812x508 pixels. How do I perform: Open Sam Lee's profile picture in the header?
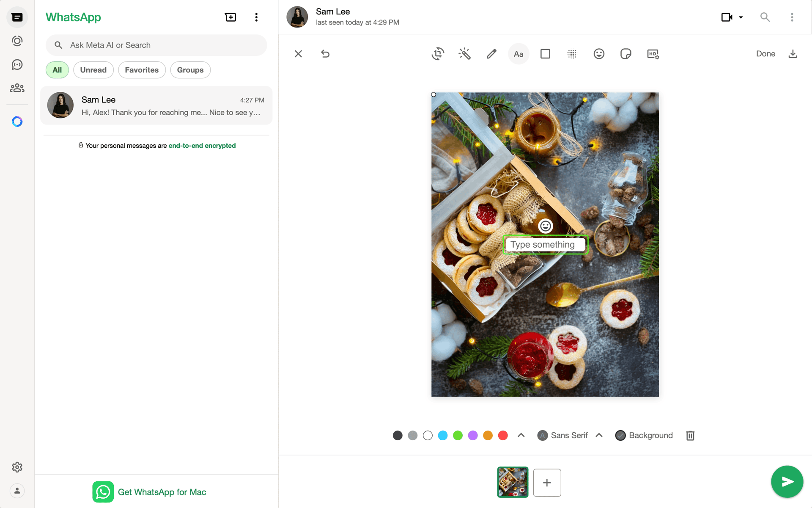click(297, 17)
